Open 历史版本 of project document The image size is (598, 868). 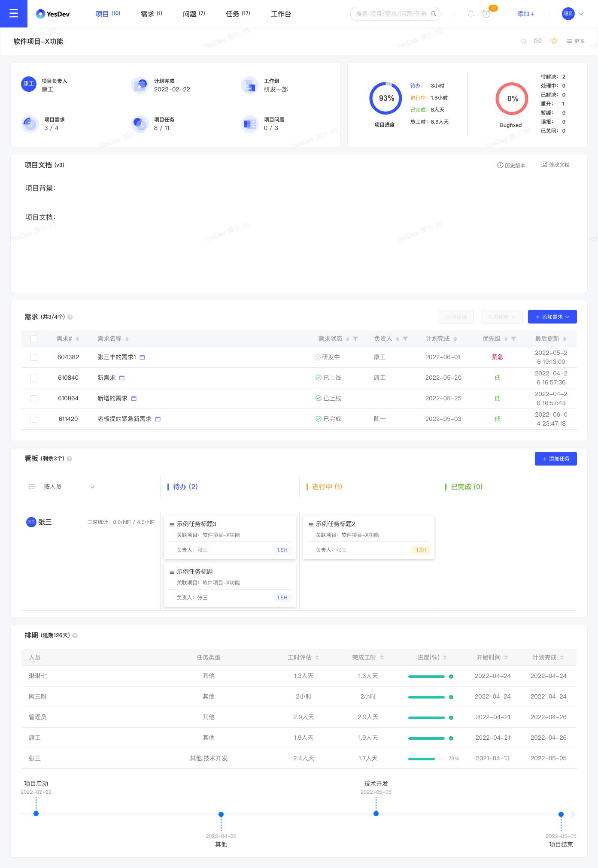511,165
